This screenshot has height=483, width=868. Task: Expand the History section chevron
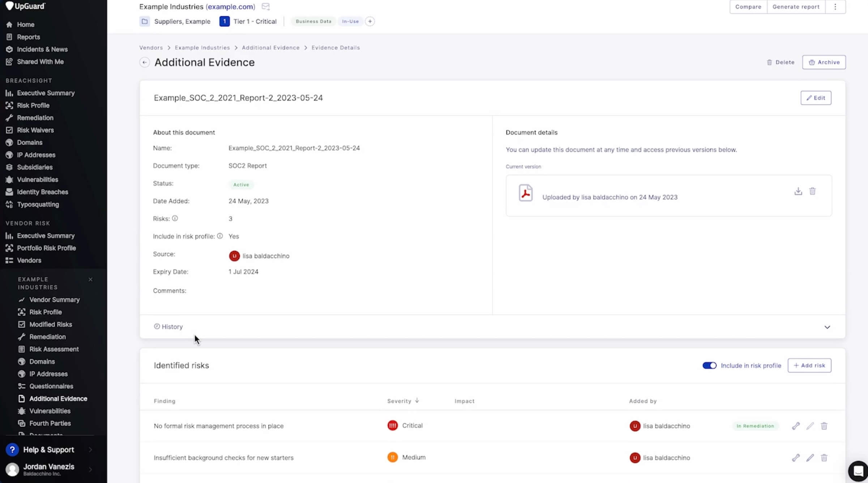click(x=827, y=327)
